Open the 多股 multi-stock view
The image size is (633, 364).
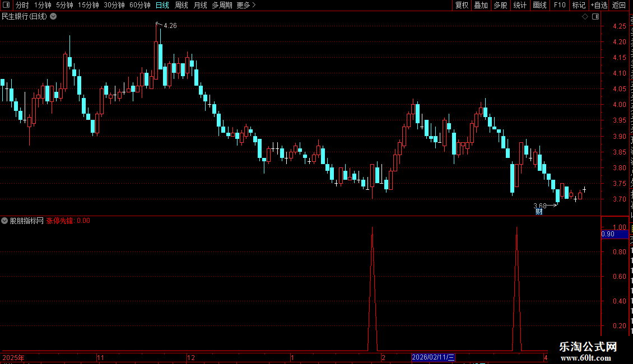(x=501, y=5)
